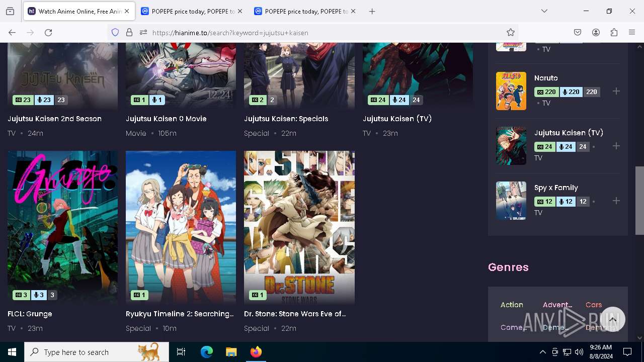Open the Firefox View icon
Viewport: 644px width, 362px height.
(x=10, y=11)
